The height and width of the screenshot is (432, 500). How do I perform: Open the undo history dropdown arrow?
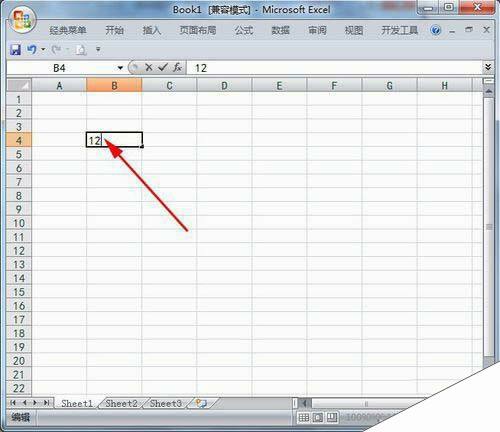pos(43,50)
